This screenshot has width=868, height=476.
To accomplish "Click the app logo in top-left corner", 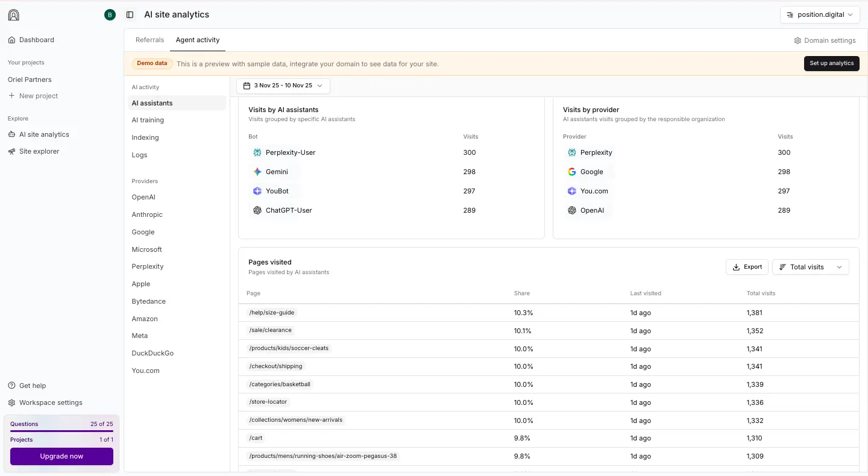I will click(13, 15).
